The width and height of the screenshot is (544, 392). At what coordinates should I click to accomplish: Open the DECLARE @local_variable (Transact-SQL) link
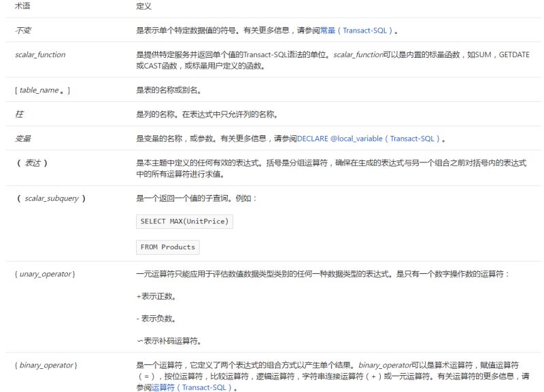369,139
